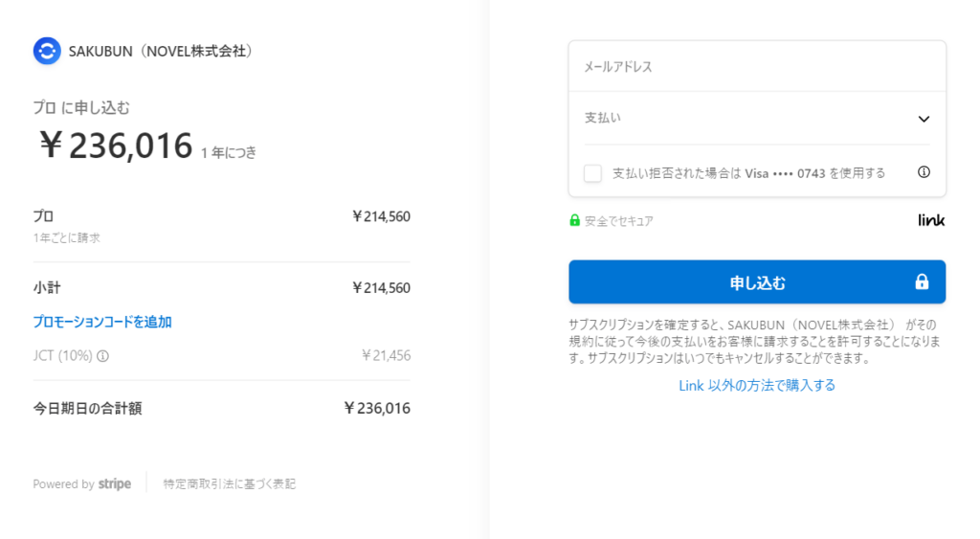Enable Visa 0743 fallback payment checkbox
Screen dimensions: 980x539
(x=592, y=173)
